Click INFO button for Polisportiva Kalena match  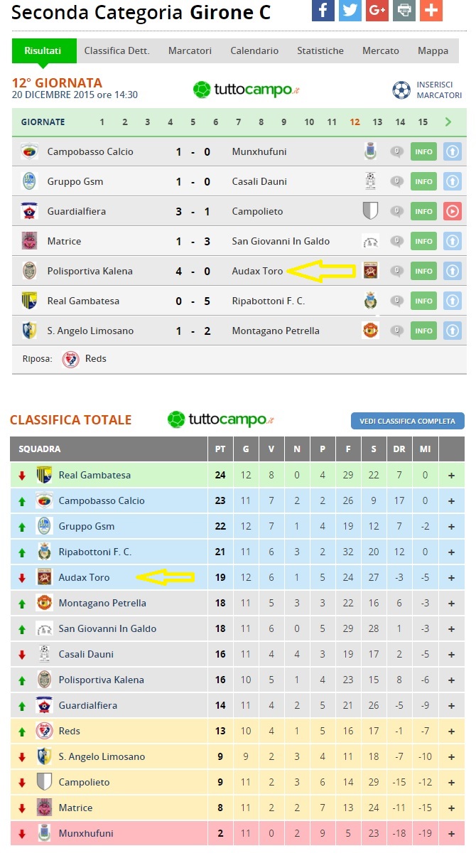pyautogui.click(x=423, y=271)
